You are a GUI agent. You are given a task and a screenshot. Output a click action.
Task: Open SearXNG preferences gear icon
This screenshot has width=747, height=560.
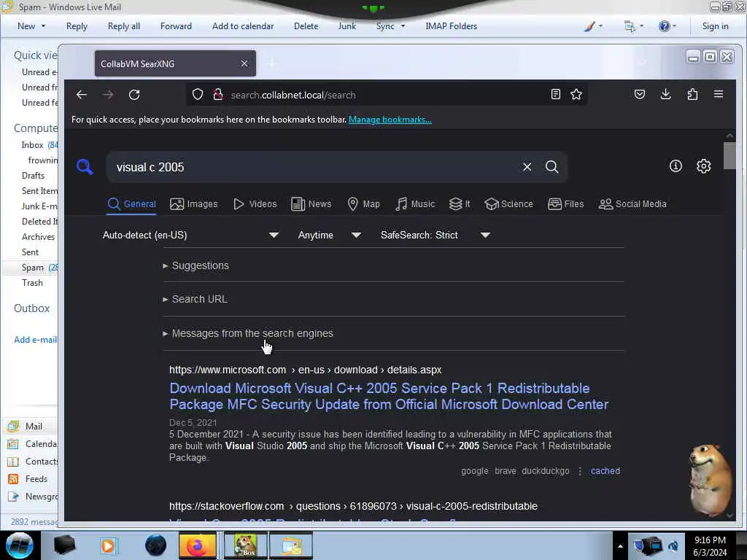pyautogui.click(x=704, y=166)
